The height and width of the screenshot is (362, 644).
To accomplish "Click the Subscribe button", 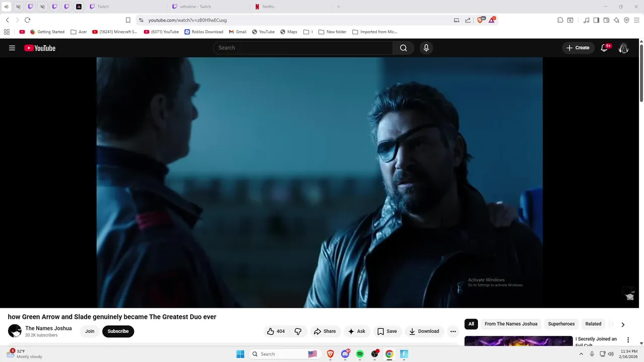I will click(x=118, y=331).
